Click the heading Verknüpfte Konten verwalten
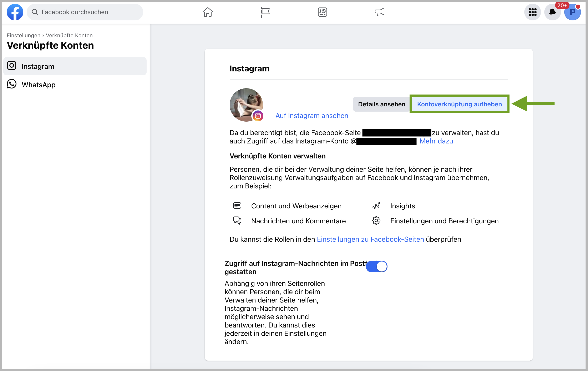The width and height of the screenshot is (588, 371). (277, 156)
